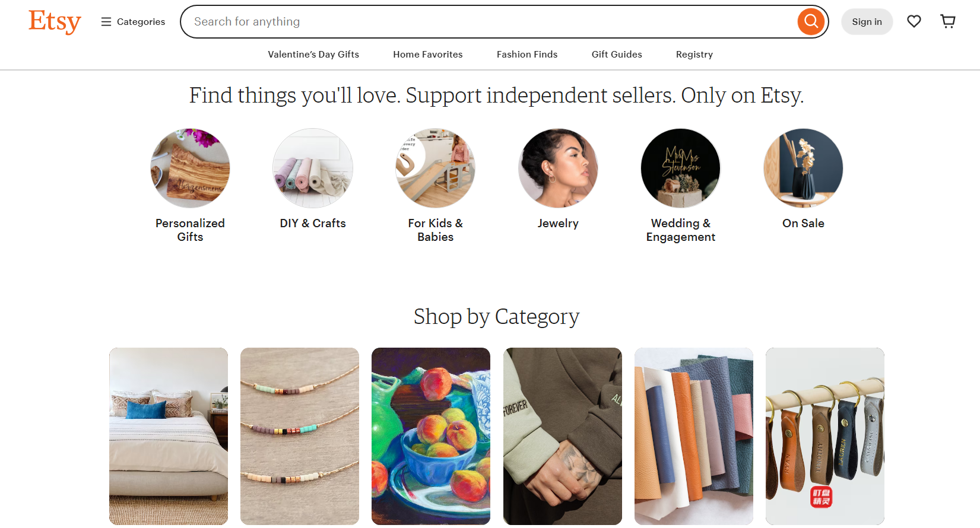Open the leather keychains category thumbnail
Image resolution: width=980 pixels, height=528 pixels.
824,436
